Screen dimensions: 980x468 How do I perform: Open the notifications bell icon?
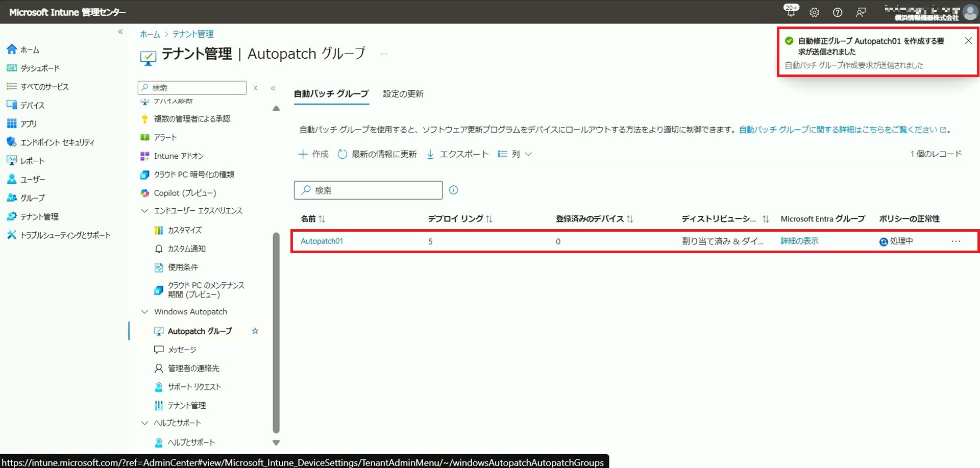[791, 12]
